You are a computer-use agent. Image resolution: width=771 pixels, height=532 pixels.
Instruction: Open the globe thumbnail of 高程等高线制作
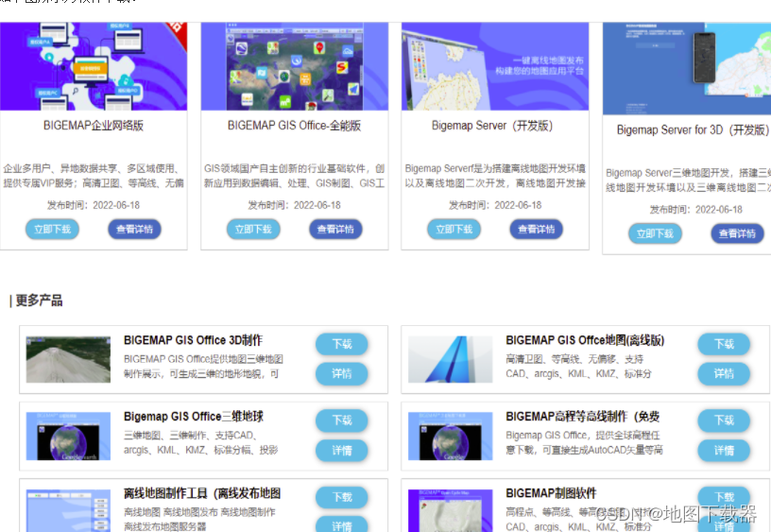click(451, 437)
